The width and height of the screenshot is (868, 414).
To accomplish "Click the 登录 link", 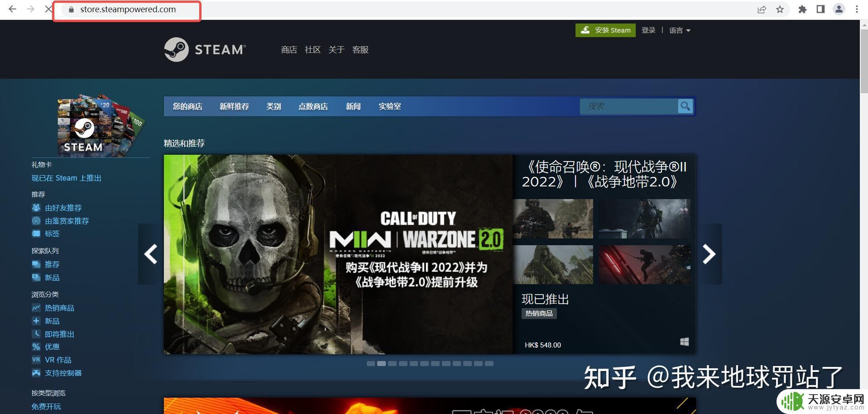I will [x=648, y=30].
